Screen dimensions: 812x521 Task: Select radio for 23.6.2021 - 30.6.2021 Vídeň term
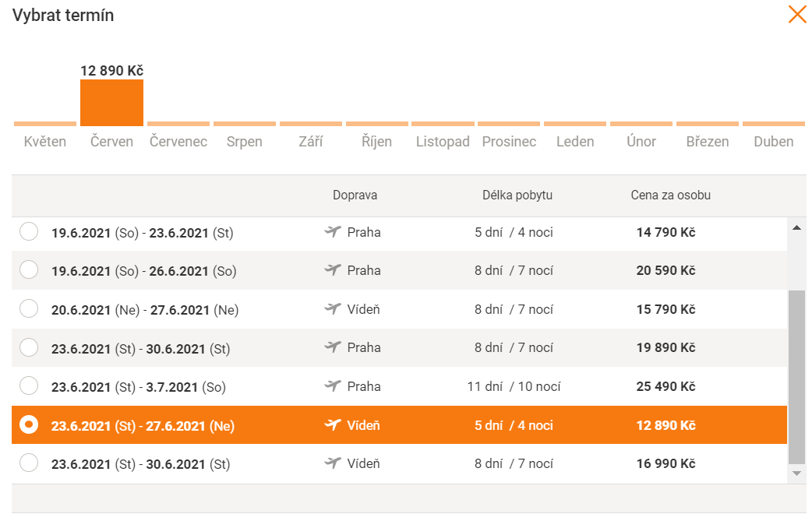pos(29,463)
